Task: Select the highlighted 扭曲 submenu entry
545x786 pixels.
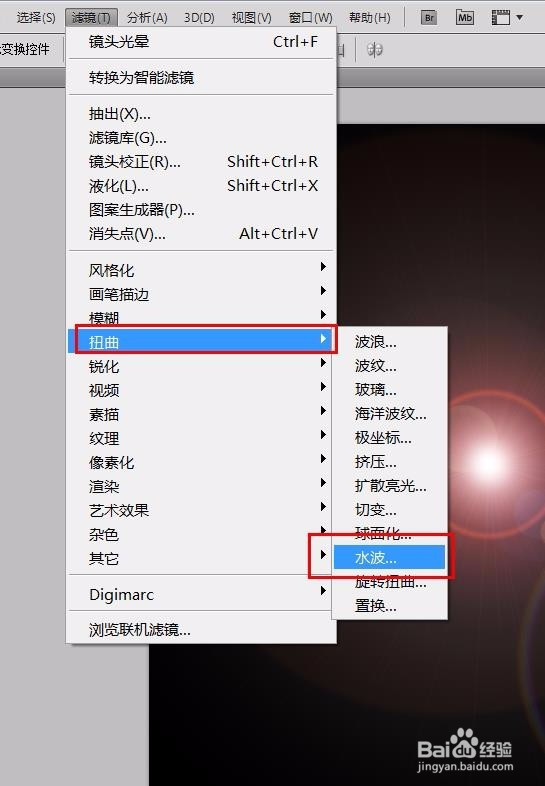Action: coord(202,341)
